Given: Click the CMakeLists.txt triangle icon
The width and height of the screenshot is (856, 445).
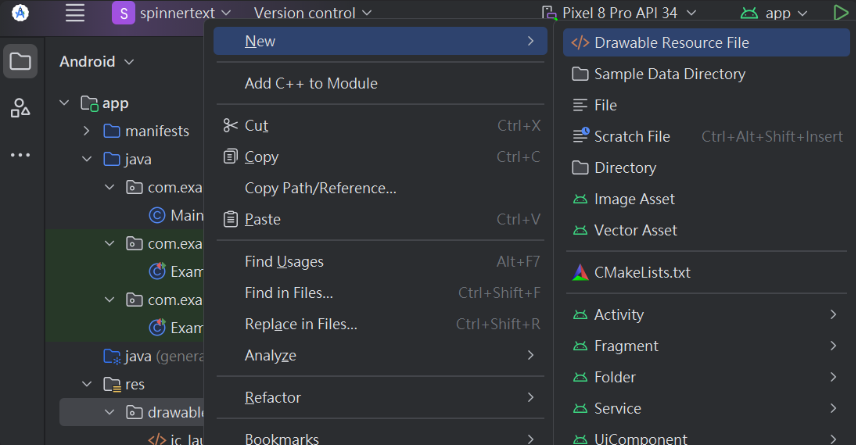Looking at the screenshot, I should pos(580,272).
